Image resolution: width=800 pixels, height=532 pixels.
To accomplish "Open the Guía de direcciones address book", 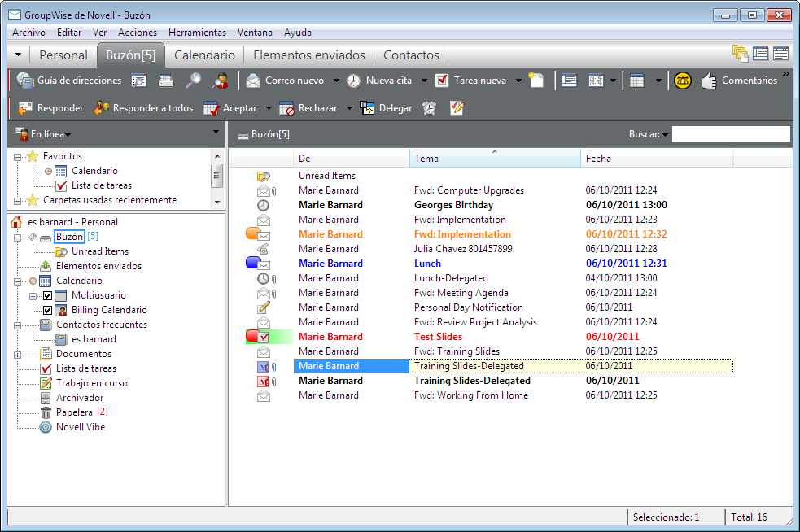I will click(x=68, y=81).
